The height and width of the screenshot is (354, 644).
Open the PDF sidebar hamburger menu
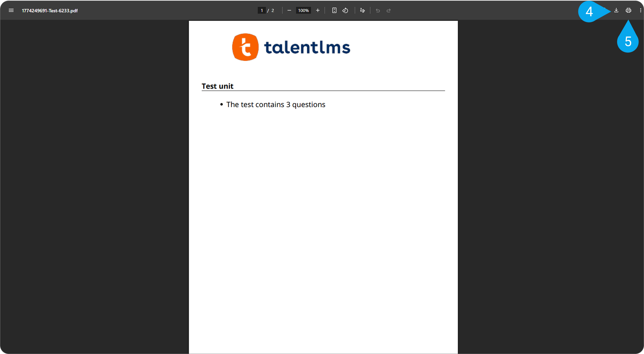tap(11, 10)
